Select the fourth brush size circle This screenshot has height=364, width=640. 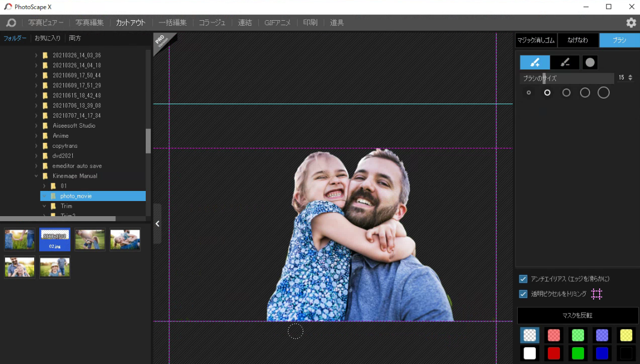click(x=585, y=92)
